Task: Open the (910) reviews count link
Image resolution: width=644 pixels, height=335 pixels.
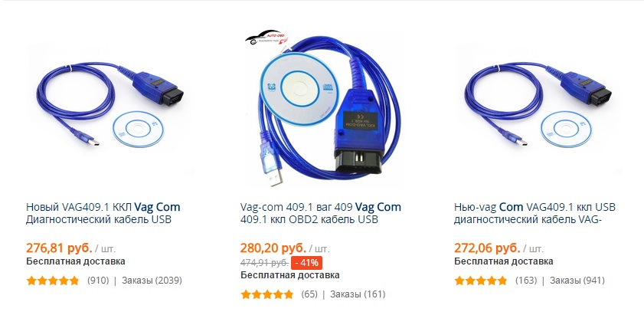Action: [x=98, y=281]
